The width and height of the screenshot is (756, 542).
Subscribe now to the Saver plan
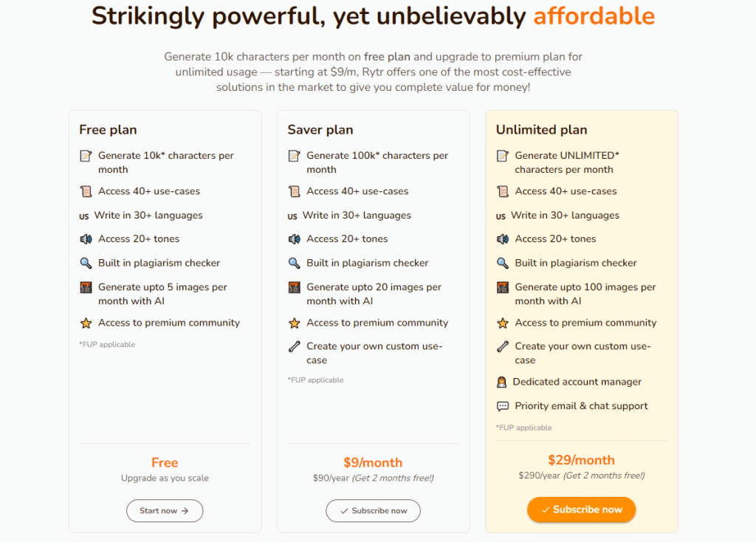[x=373, y=511]
